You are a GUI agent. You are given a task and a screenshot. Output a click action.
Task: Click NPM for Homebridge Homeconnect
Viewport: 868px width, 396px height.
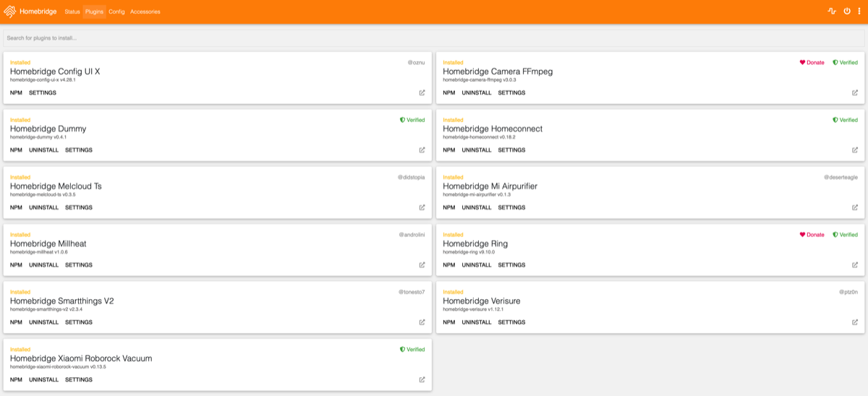[x=449, y=150]
